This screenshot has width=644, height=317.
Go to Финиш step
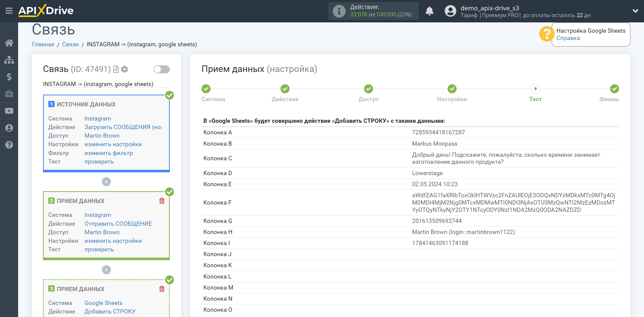[x=615, y=89]
